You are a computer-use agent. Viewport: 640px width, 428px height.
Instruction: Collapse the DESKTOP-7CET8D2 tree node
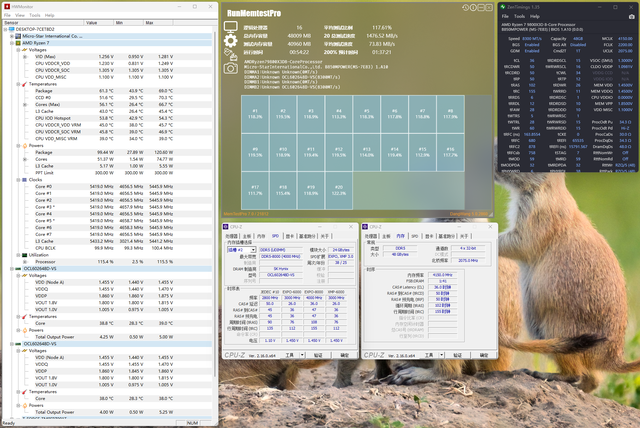[3, 31]
